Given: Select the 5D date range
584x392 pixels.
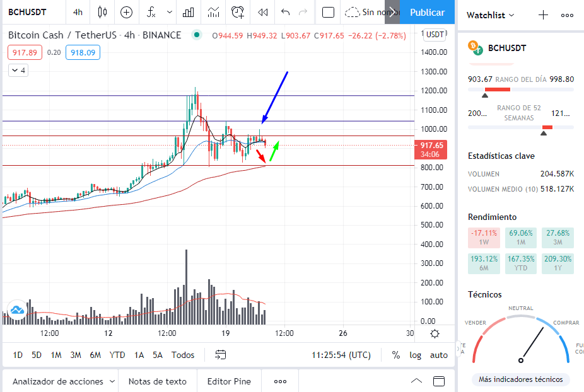Looking at the screenshot, I should [37, 355].
